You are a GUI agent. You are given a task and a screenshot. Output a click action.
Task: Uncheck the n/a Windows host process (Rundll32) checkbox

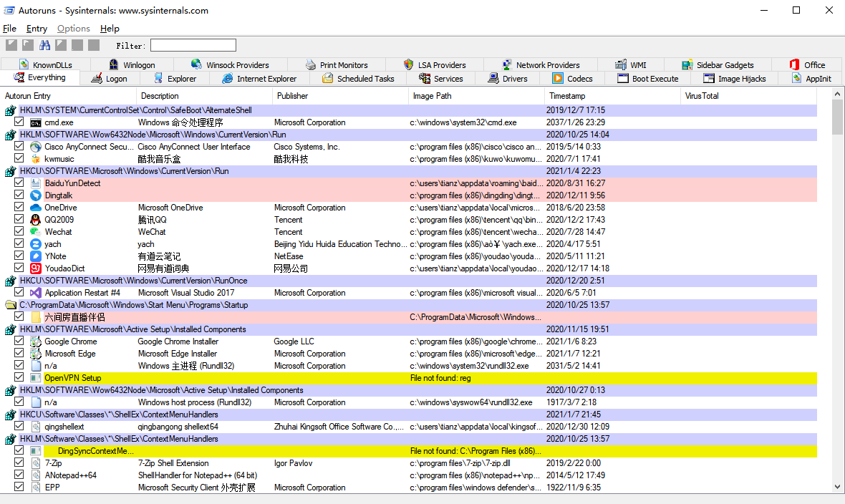19,402
